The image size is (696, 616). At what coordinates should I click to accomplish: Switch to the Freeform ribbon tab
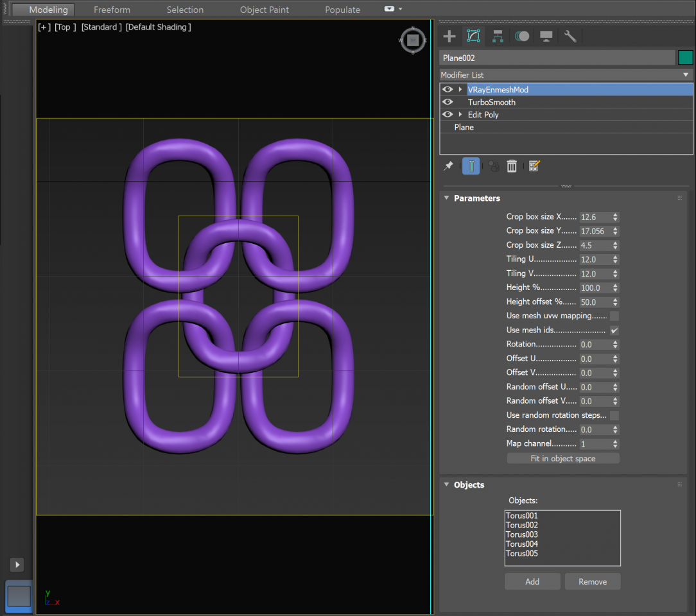(x=112, y=10)
